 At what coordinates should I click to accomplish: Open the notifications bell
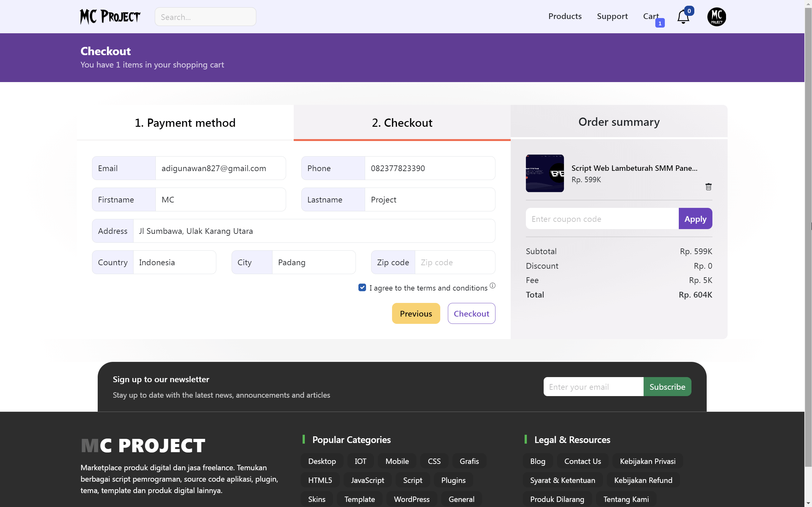683,16
